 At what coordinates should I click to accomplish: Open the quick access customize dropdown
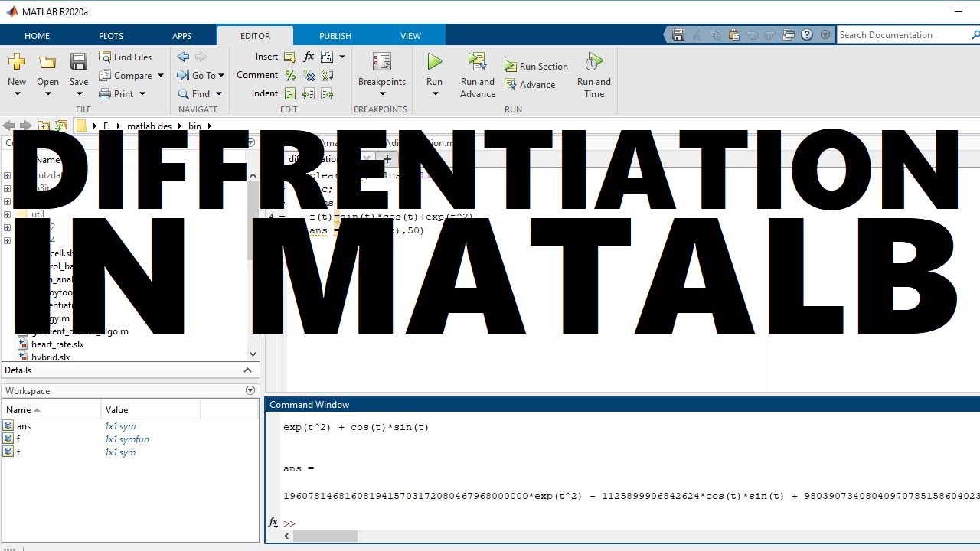tap(825, 34)
